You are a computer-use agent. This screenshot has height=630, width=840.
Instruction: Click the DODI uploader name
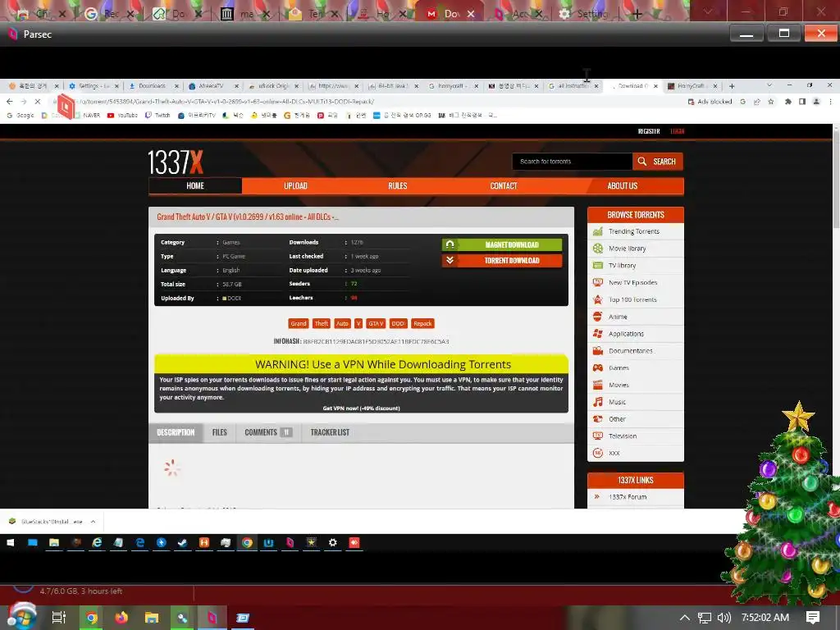[x=234, y=299]
